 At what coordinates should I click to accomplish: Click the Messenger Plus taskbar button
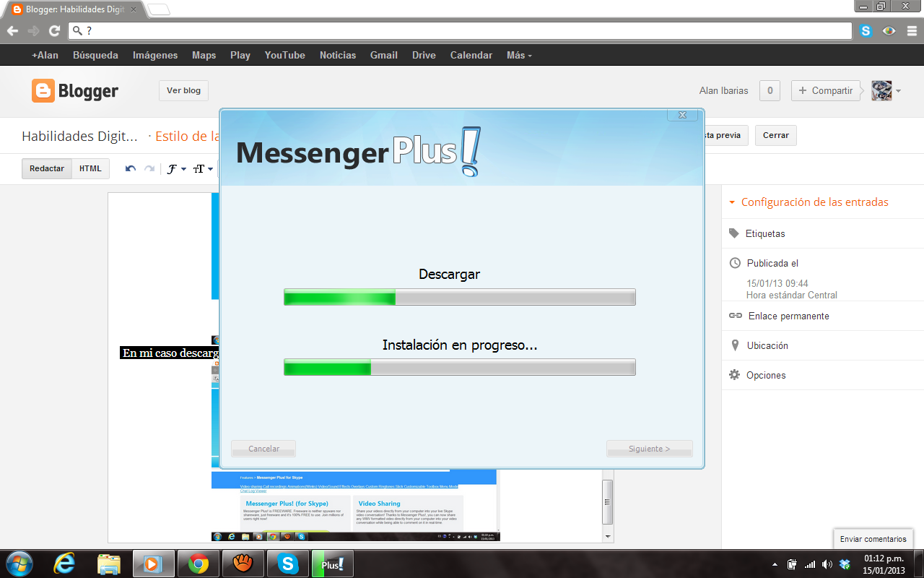(332, 564)
